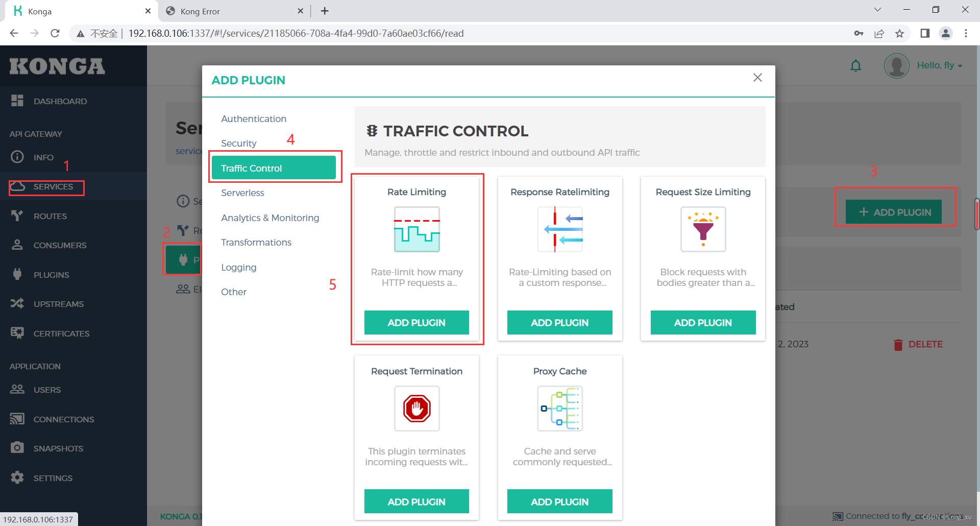Click the Snapshots camera icon in sidebar
This screenshot has height=526, width=980.
[17, 448]
